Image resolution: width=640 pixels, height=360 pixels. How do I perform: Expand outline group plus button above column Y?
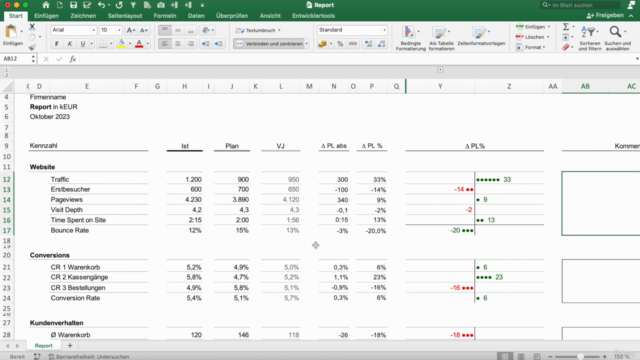pyautogui.click(x=440, y=70)
